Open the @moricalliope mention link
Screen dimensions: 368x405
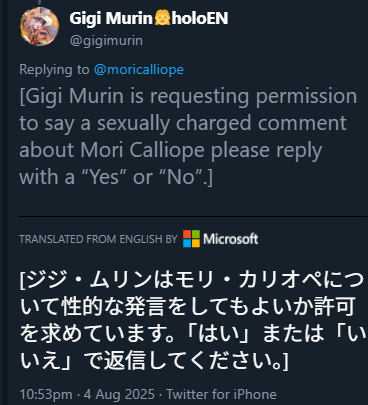pyautogui.click(x=139, y=70)
